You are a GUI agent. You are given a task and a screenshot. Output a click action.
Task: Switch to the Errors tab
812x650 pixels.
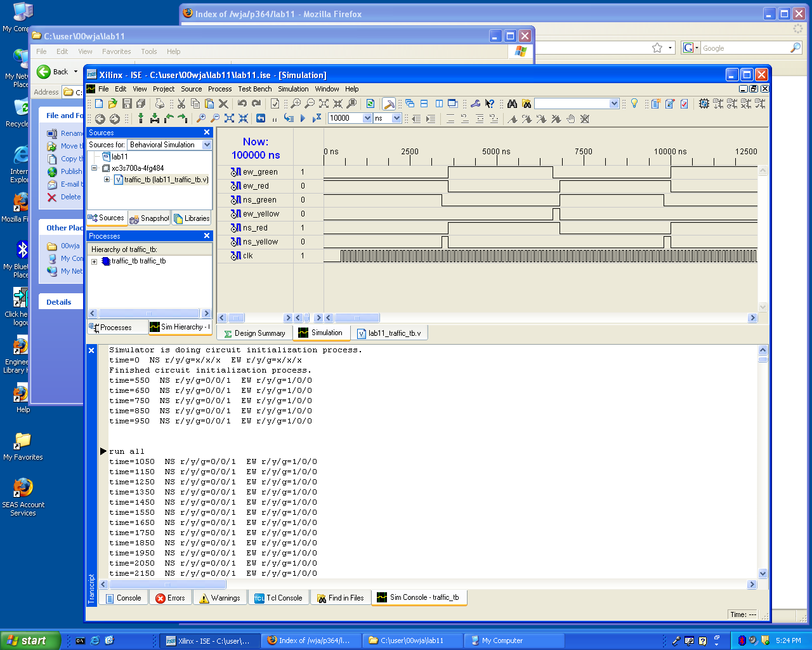[x=170, y=598]
